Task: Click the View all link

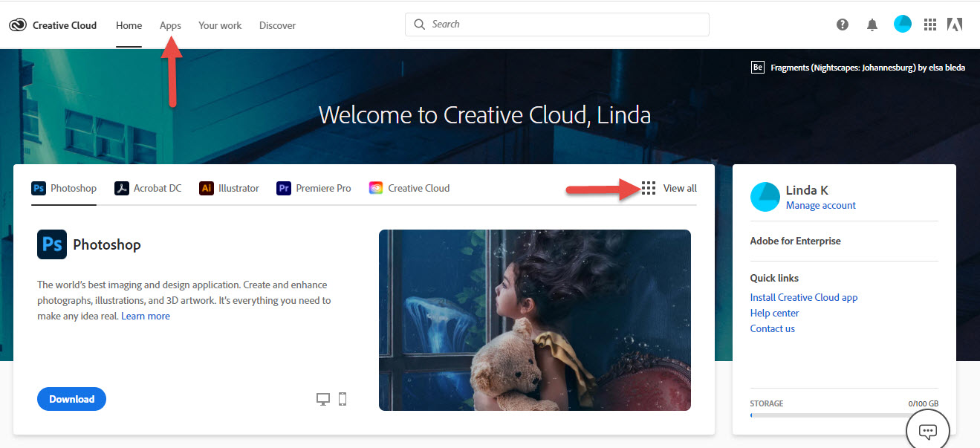Action: coord(680,188)
